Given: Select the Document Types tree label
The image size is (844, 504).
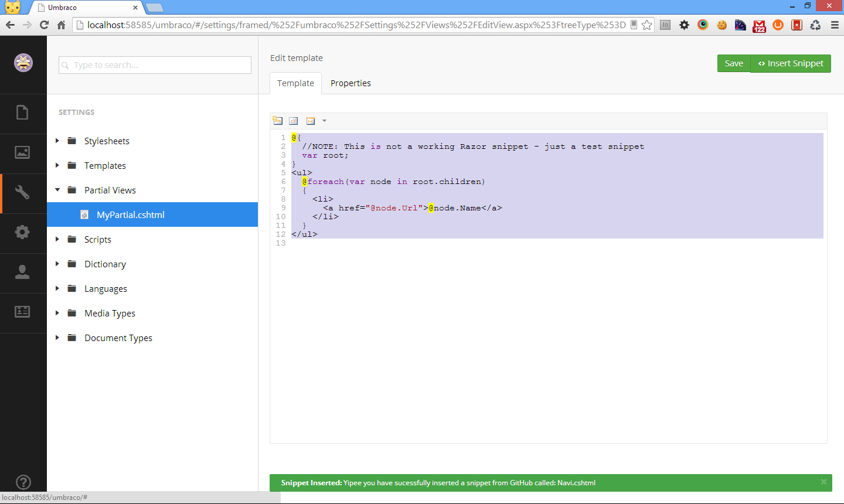Looking at the screenshot, I should coord(118,338).
